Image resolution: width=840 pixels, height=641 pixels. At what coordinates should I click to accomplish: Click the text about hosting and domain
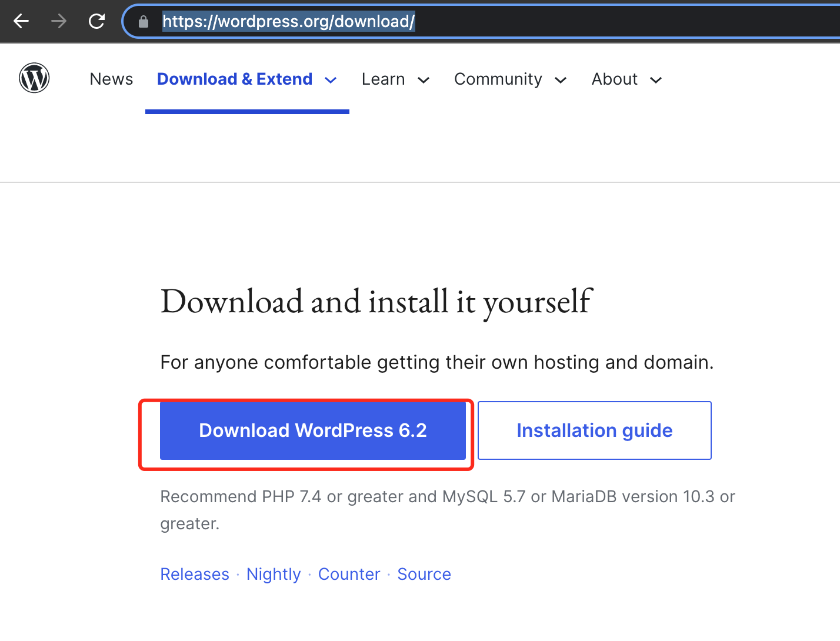click(436, 362)
